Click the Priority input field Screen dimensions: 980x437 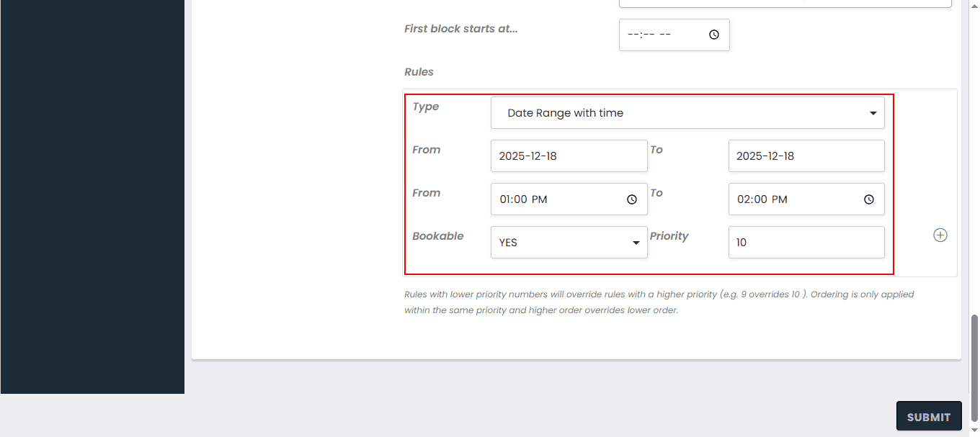pos(806,243)
